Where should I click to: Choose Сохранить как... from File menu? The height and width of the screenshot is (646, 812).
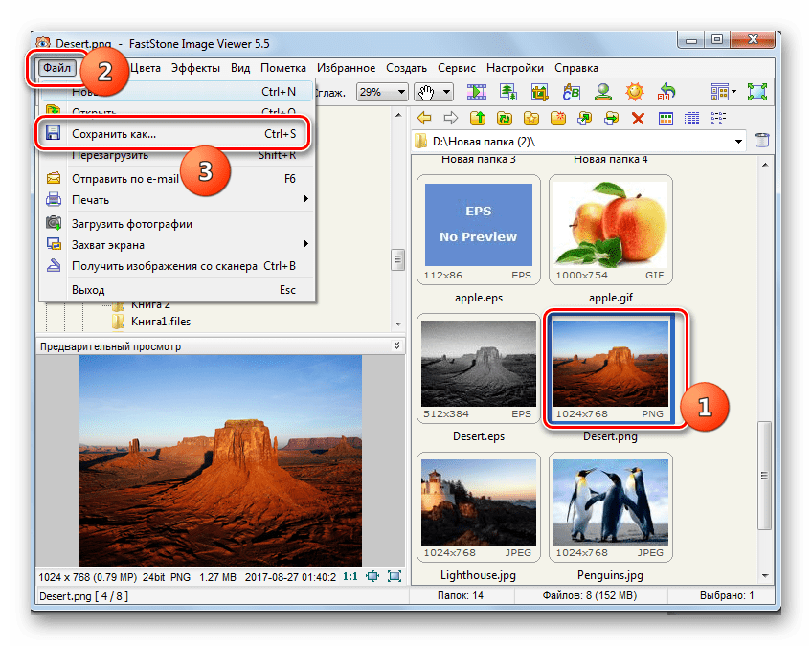click(177, 134)
